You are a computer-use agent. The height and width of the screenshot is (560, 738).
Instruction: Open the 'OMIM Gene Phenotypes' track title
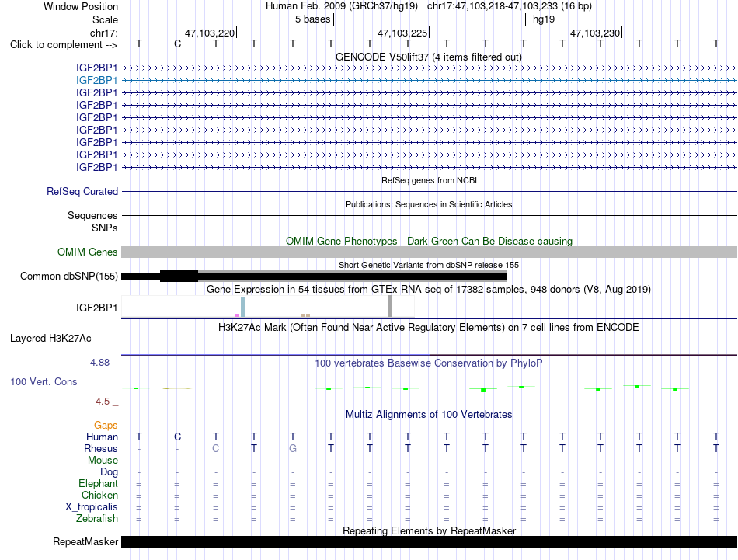(429, 241)
